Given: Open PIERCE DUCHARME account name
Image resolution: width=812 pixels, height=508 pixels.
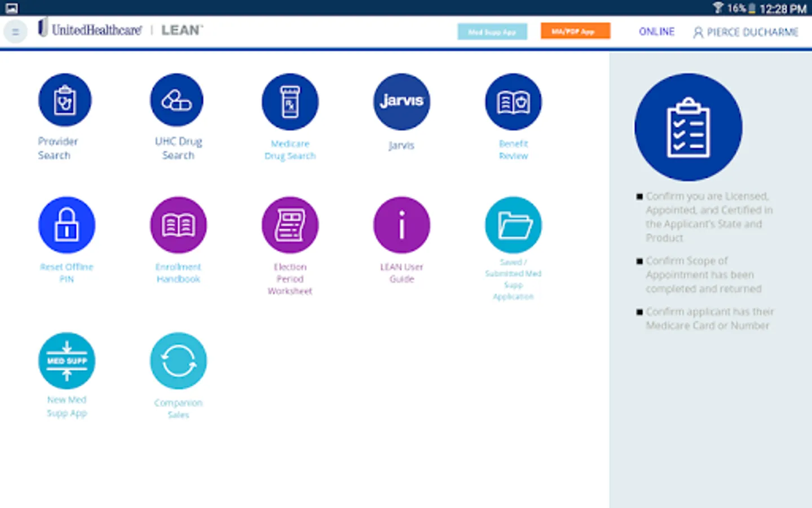Looking at the screenshot, I should coord(752,32).
